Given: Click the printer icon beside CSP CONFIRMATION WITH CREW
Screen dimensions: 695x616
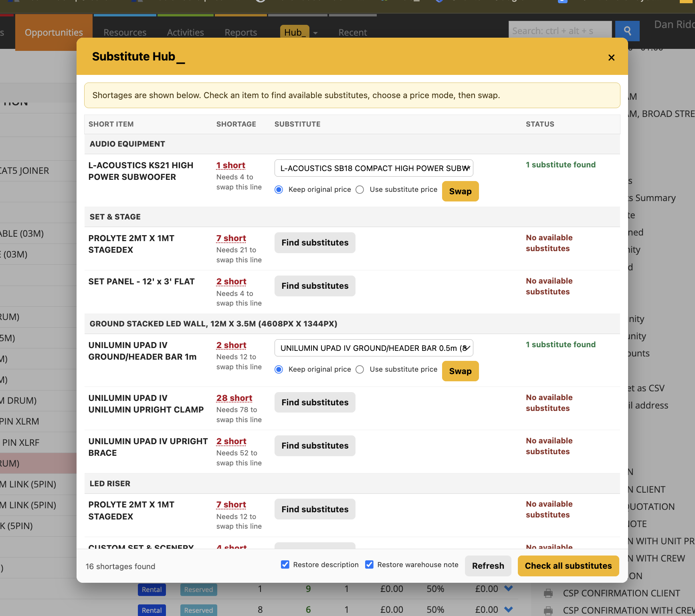Looking at the screenshot, I should (x=548, y=610).
